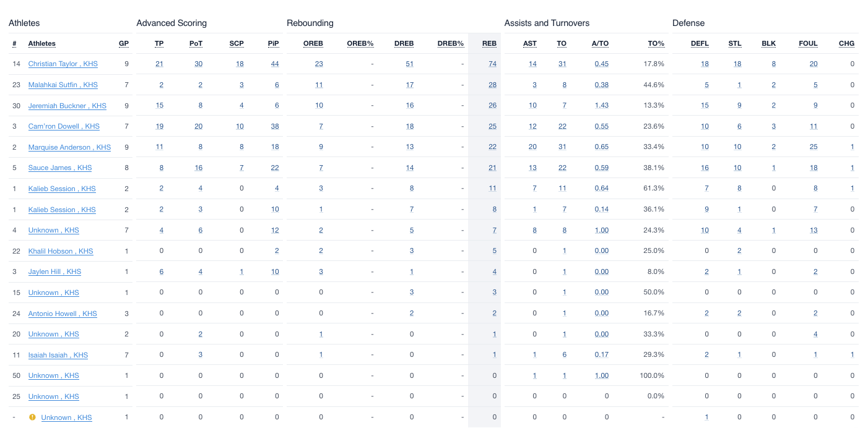
Task: Sort table by the REB column header
Action: [489, 44]
